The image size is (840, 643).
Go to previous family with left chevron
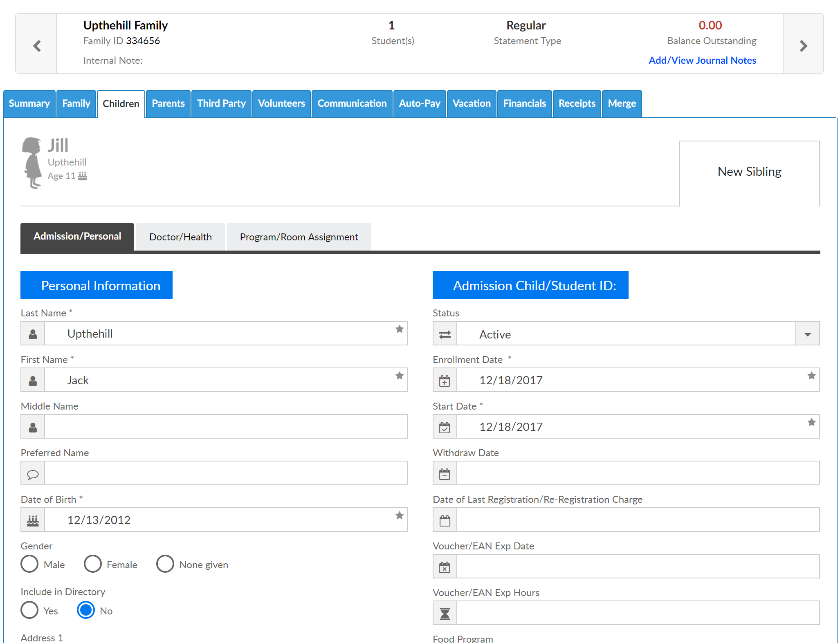[37, 46]
